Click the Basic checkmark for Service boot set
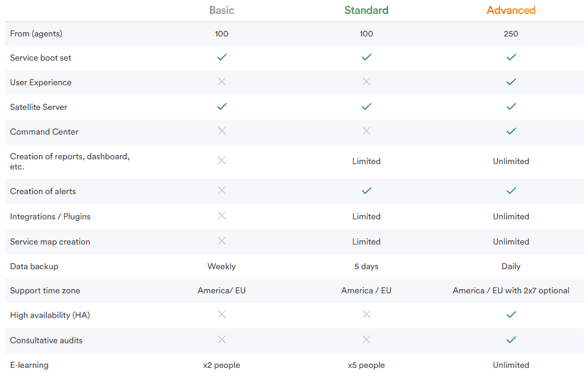 (x=221, y=57)
